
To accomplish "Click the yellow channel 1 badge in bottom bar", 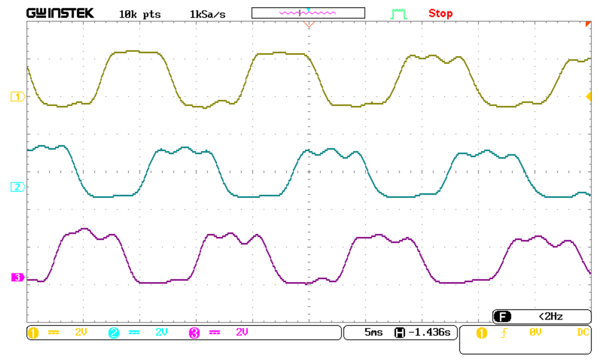I will 33,333.
